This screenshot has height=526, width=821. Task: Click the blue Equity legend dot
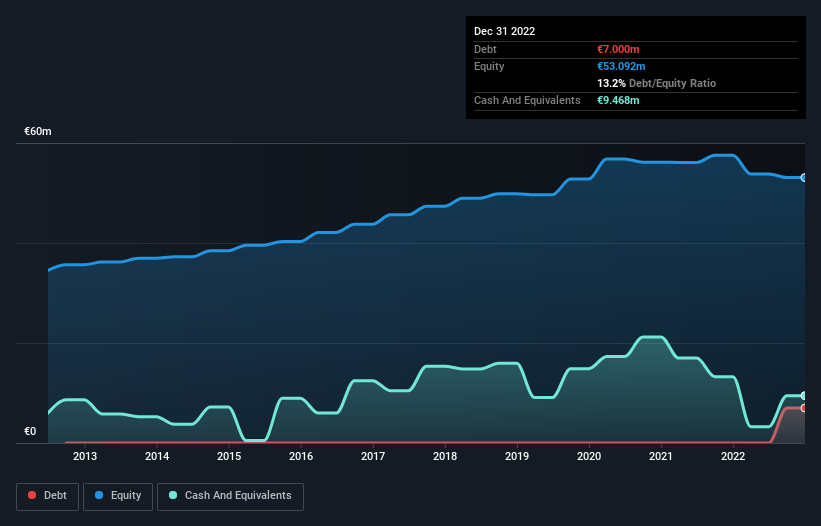click(x=99, y=495)
